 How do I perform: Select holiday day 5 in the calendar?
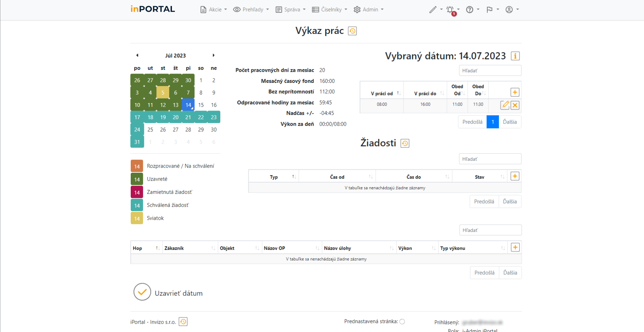(x=163, y=93)
